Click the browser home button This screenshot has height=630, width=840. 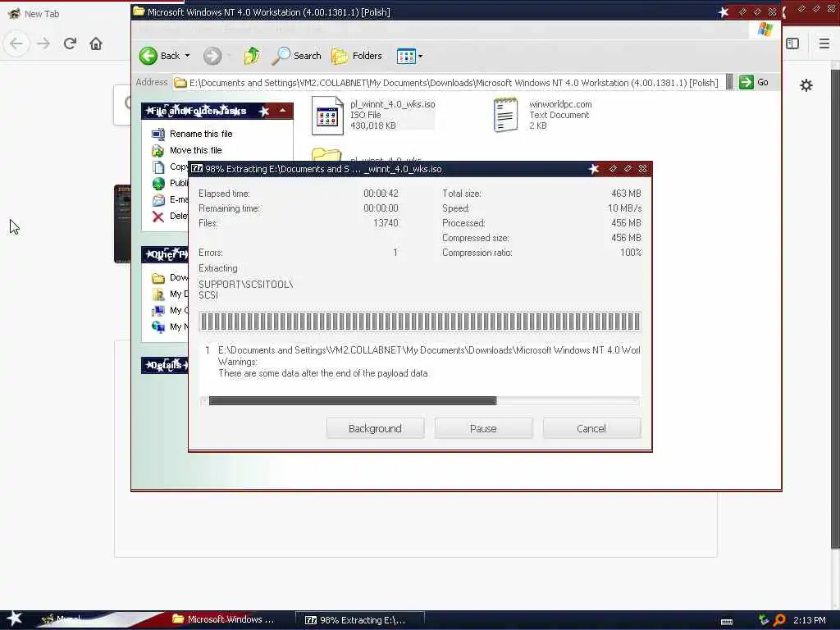point(96,43)
